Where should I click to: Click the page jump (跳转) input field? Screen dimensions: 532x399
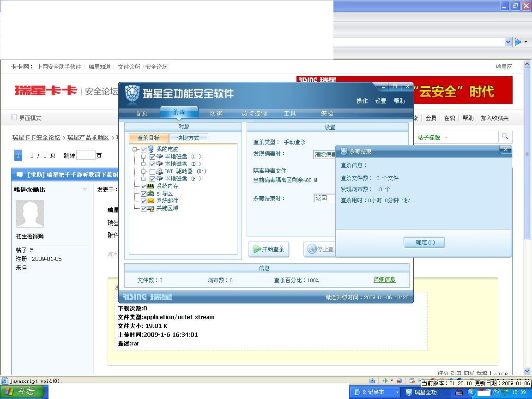(x=86, y=155)
